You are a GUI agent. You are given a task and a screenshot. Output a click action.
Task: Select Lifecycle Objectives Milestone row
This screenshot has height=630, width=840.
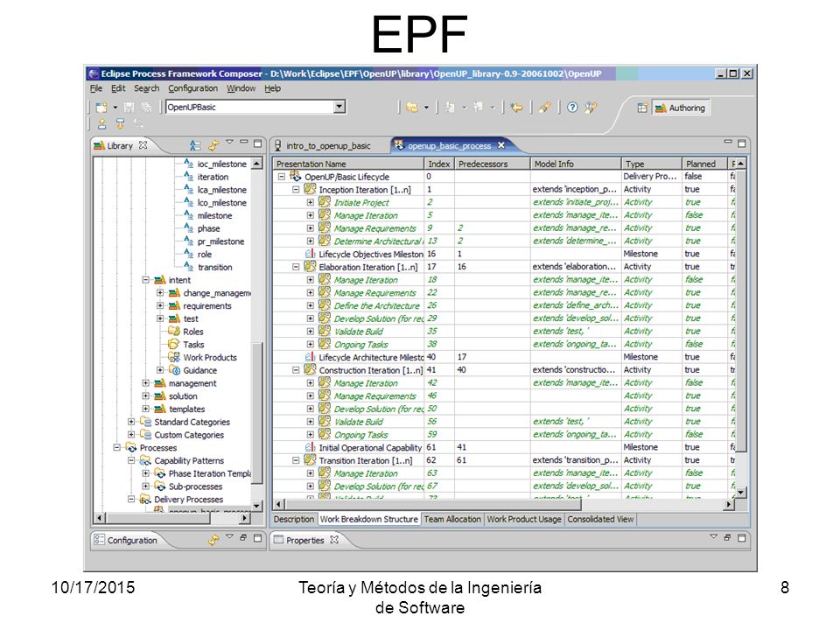[x=504, y=254]
